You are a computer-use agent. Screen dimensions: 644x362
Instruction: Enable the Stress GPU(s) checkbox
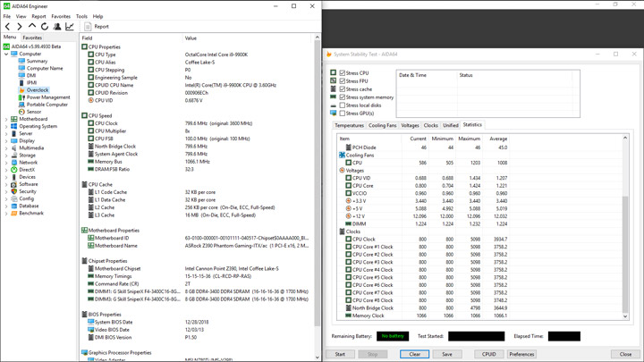343,114
